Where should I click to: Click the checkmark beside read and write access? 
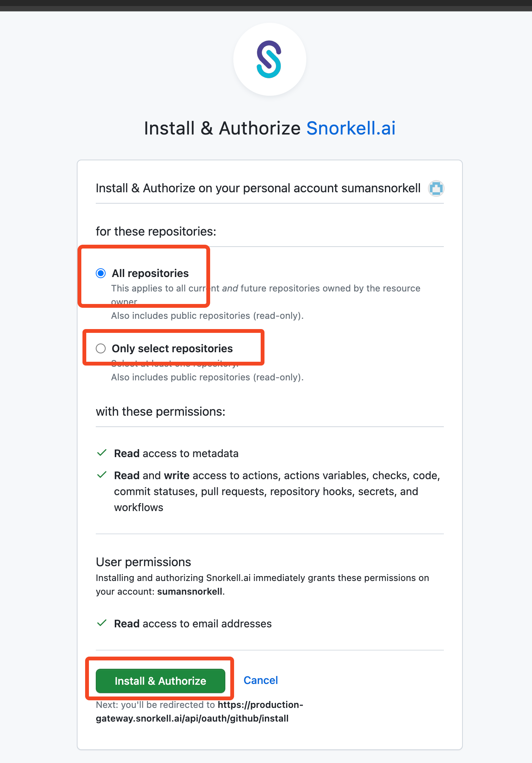(102, 475)
